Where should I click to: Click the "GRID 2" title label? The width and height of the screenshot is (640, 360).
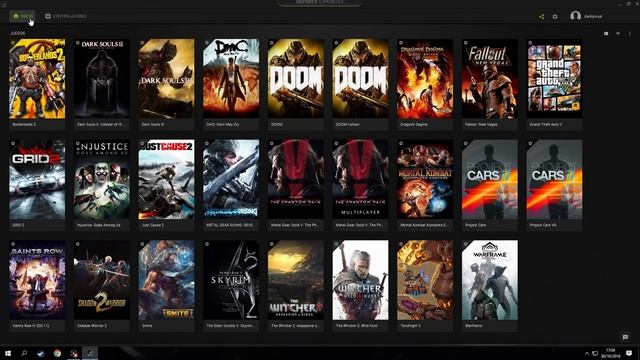click(x=18, y=225)
